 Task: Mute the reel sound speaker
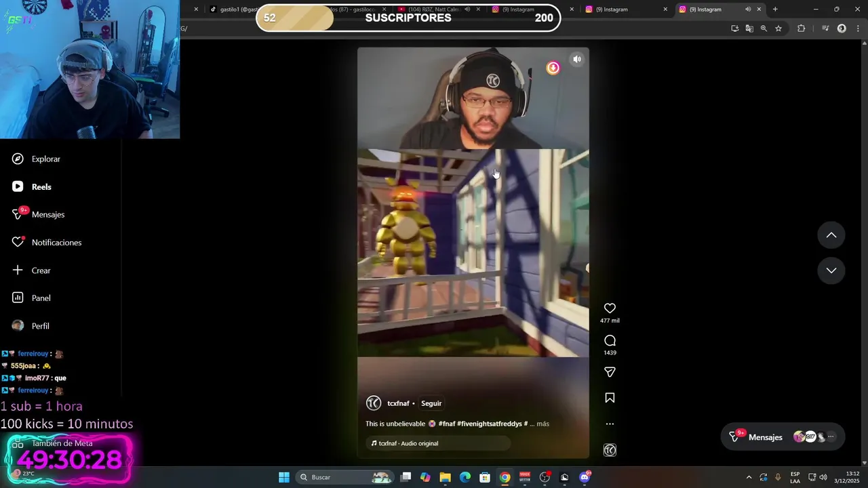click(x=577, y=59)
